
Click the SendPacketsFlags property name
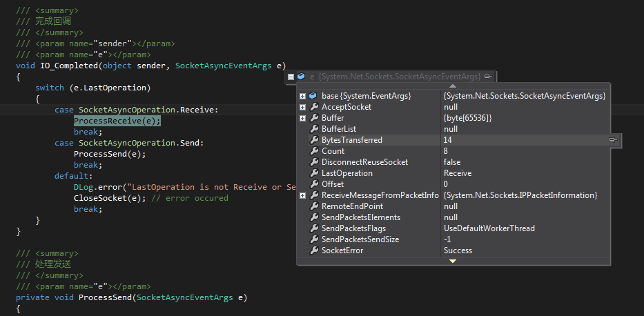[353, 228]
